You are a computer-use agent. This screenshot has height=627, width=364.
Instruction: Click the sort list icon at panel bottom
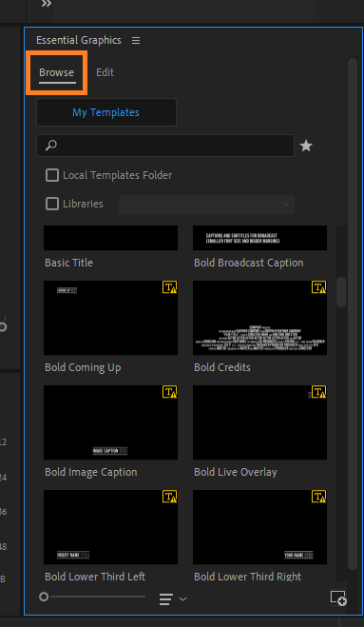[x=166, y=598]
